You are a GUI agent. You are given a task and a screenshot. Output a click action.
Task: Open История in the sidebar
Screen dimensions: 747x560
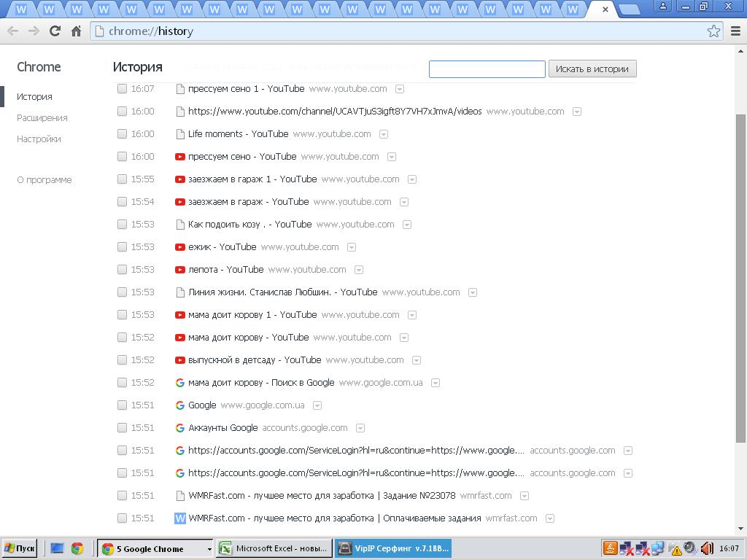[34, 97]
